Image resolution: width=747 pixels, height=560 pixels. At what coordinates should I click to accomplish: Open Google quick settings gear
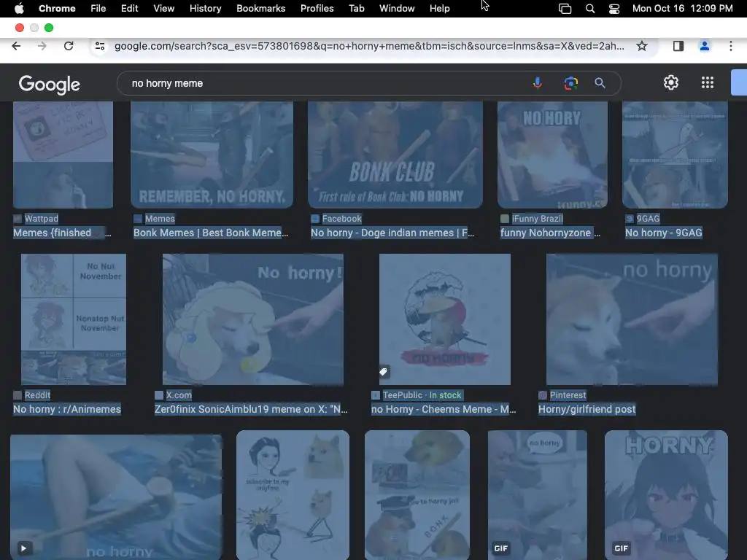click(671, 83)
